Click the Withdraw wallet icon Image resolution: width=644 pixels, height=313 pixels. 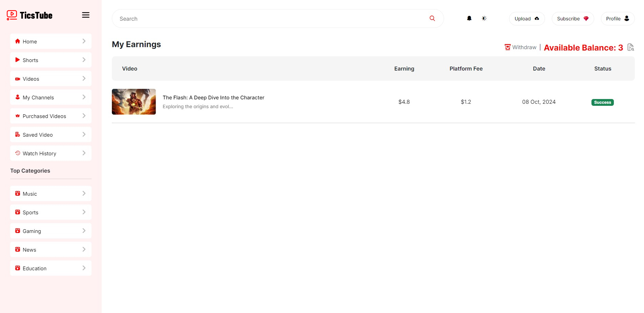tap(507, 47)
